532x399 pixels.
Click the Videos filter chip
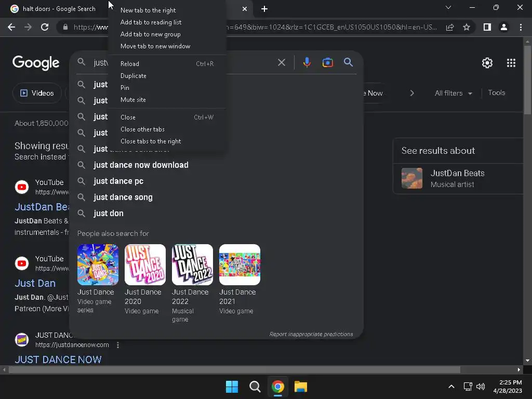click(37, 93)
